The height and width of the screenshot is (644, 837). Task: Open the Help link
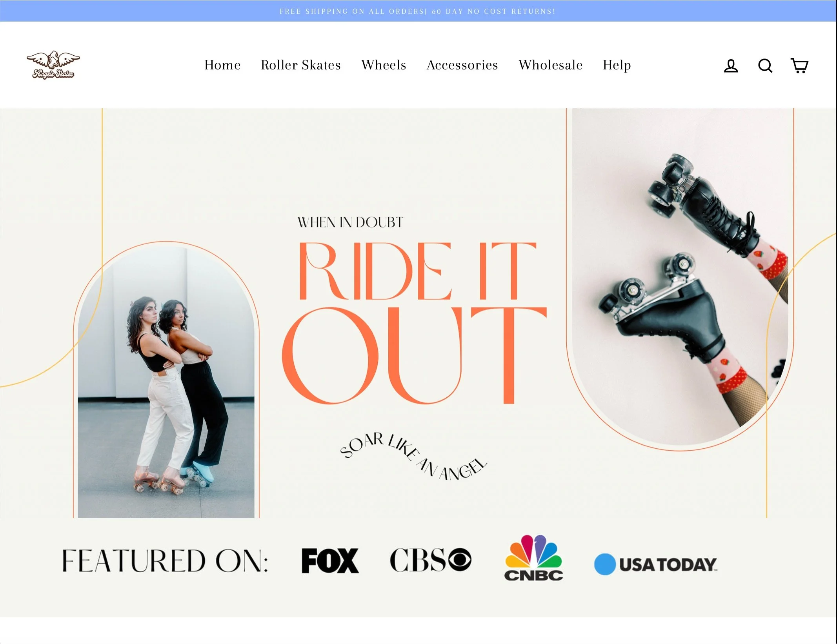(617, 65)
